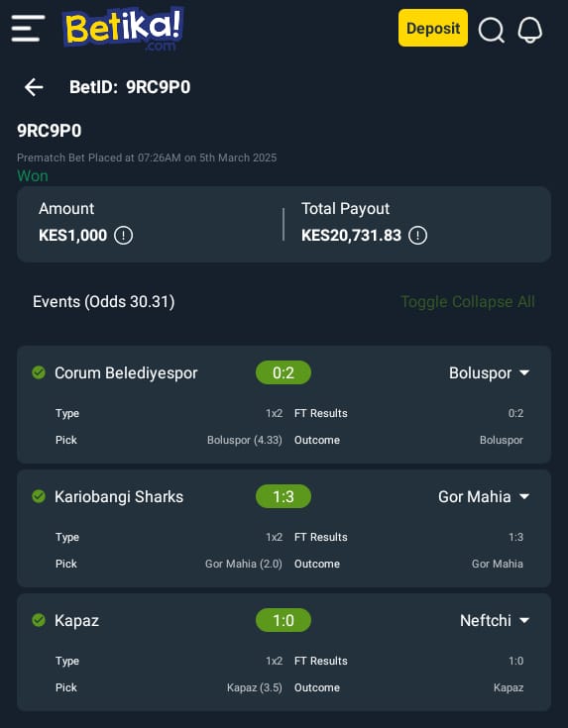568x728 pixels.
Task: Collapse the Gor Mahia match dropdown arrow
Action: pyautogui.click(x=524, y=497)
